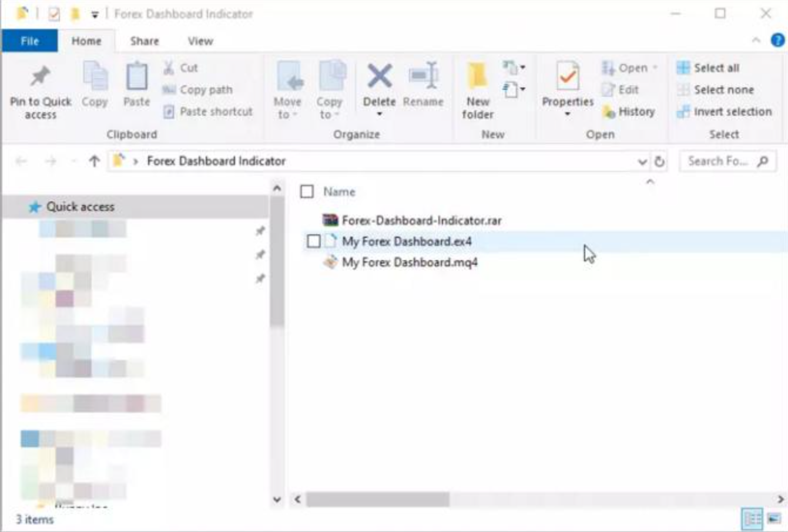Click the Search Forex Dashboard Indicator field

717,161
